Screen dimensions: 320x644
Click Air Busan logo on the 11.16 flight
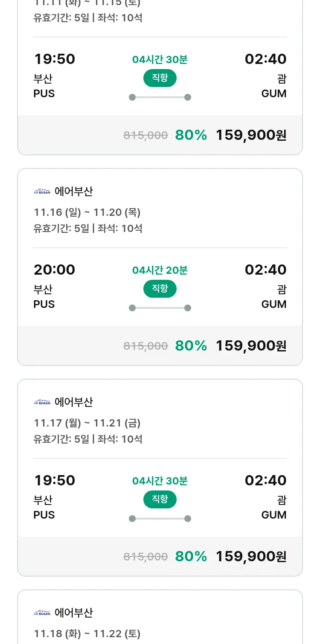[x=42, y=191]
